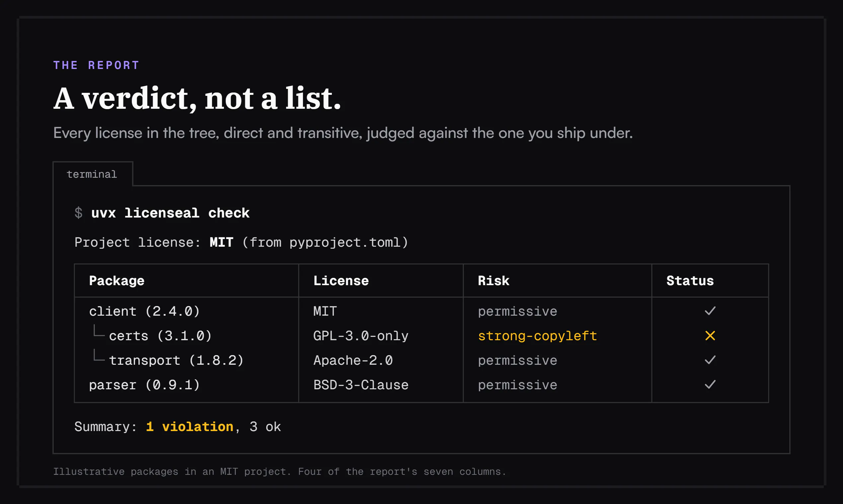Click the 'A verdict, not a list.' heading

pos(197,98)
